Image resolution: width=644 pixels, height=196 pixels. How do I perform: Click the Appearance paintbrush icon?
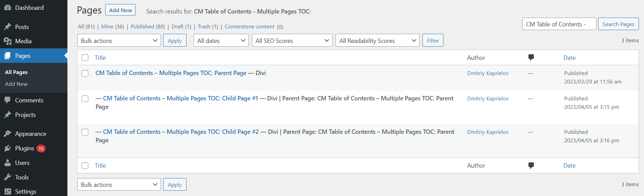7,134
